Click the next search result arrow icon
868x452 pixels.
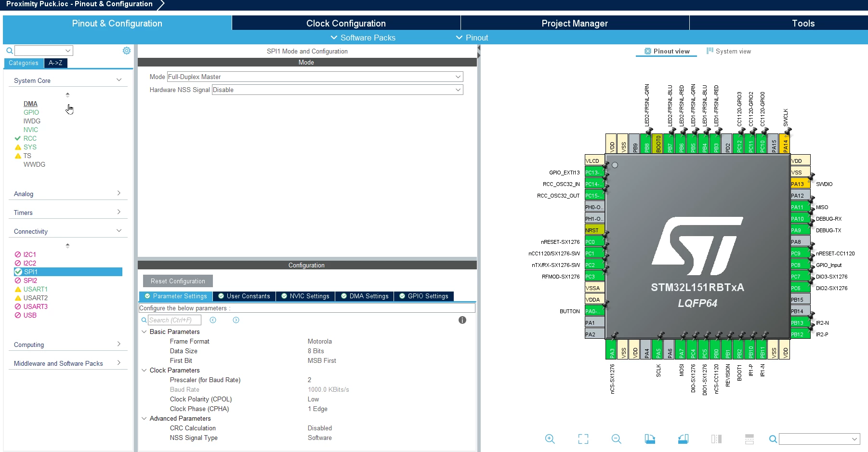236,320
